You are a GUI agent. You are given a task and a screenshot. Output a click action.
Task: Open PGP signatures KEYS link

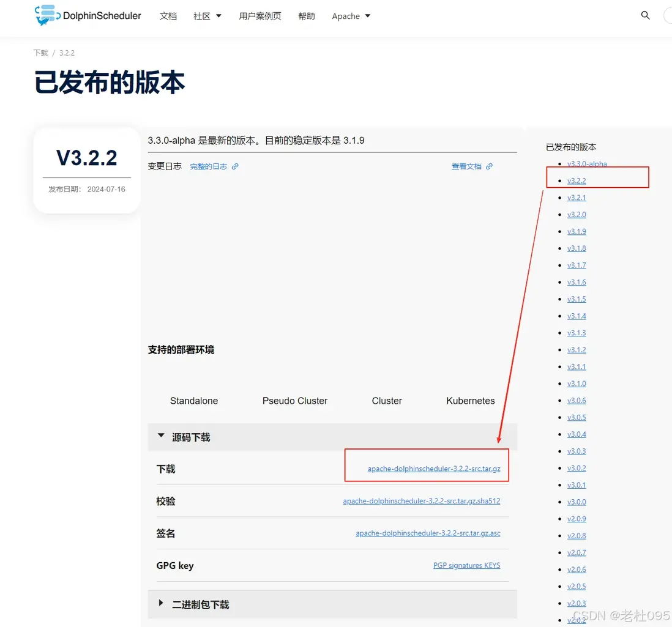tap(467, 565)
